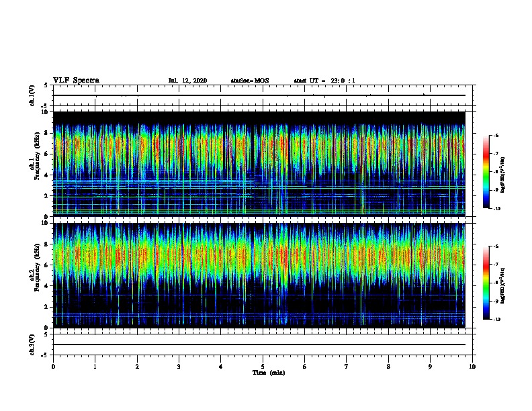Click the "Time (min)" x-axis label
The height and width of the screenshot is (411, 532).
pos(269,373)
